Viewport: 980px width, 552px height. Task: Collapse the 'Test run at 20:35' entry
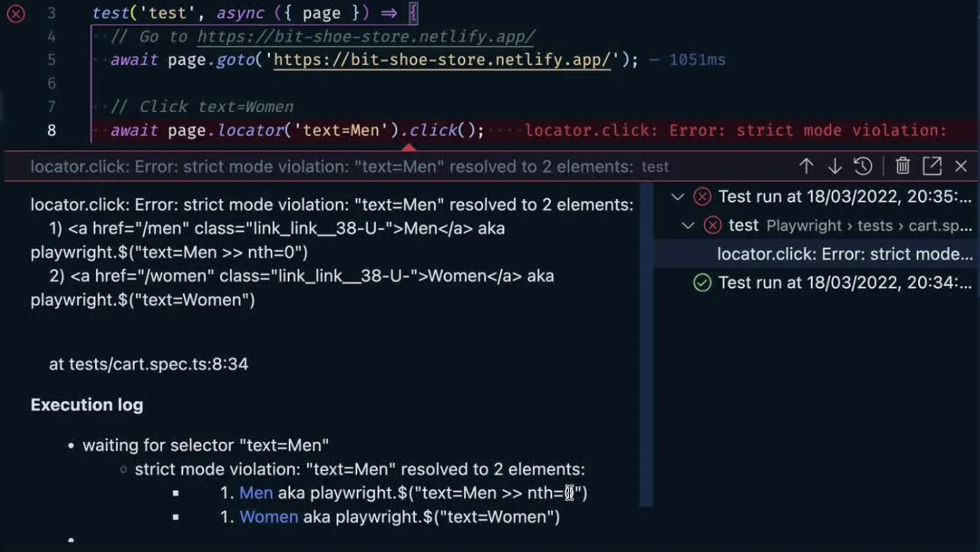pyautogui.click(x=678, y=197)
